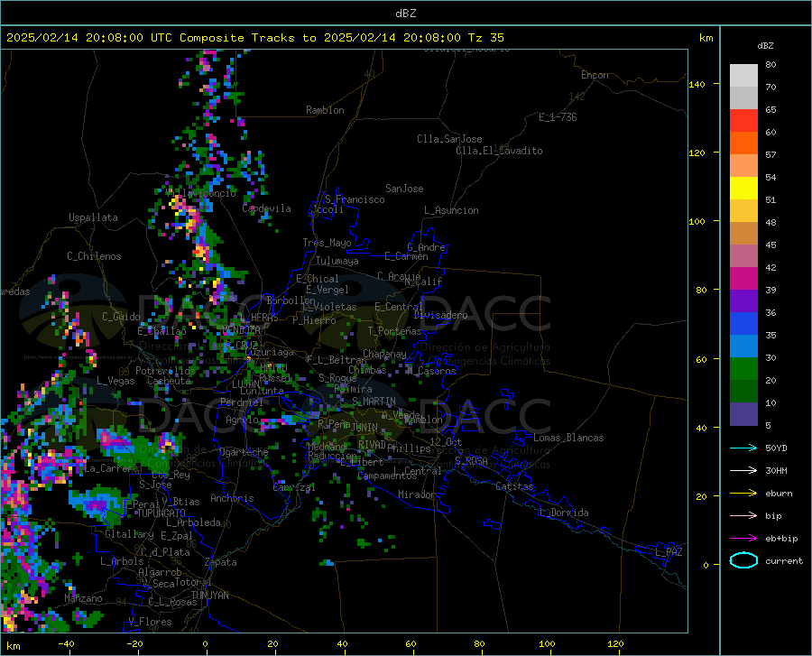Viewport: 812px width, 656px height.
Task: Click the C_Chilenos map label
Action: (94, 256)
